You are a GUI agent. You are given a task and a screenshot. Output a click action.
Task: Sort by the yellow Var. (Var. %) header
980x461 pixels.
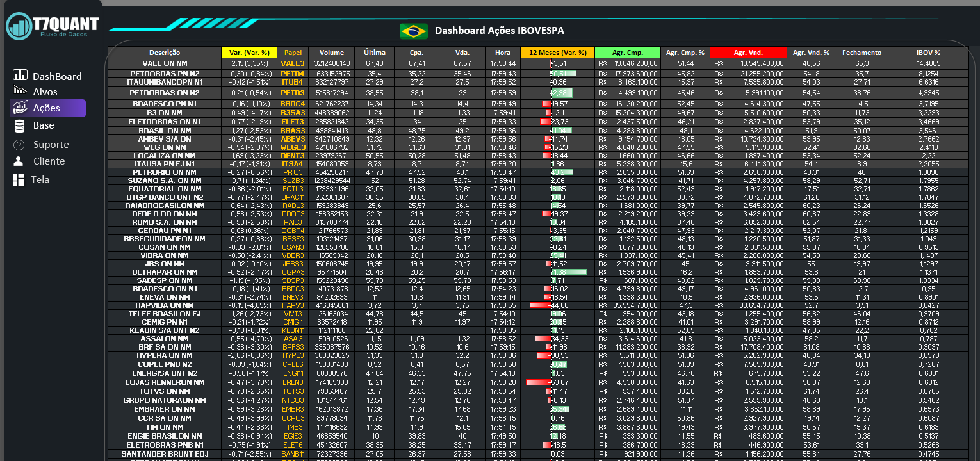[x=249, y=53]
